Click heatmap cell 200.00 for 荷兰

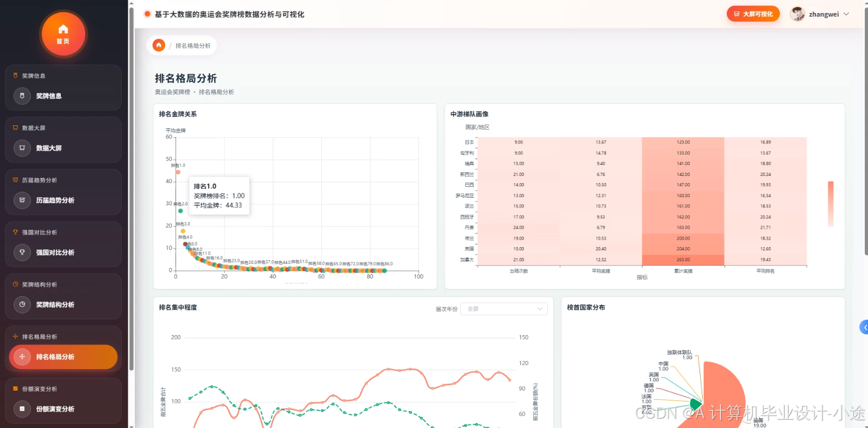pos(683,238)
